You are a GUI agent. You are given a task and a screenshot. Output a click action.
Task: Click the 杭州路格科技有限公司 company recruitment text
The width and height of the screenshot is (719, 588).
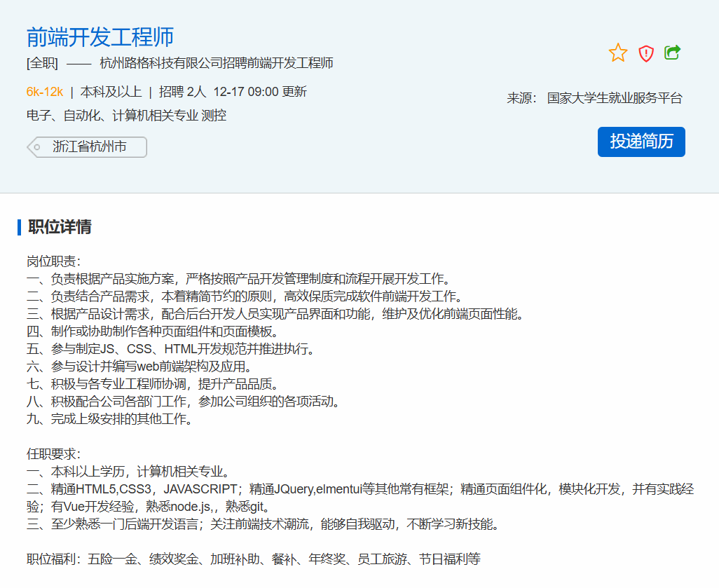[x=216, y=63]
